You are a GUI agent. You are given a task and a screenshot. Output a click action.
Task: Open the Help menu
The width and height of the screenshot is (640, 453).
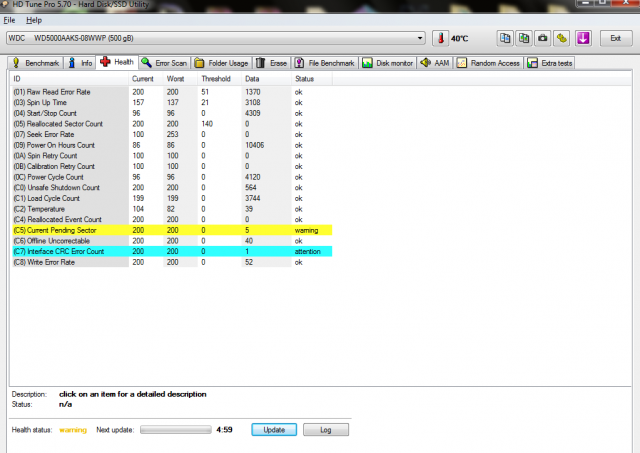(x=34, y=20)
